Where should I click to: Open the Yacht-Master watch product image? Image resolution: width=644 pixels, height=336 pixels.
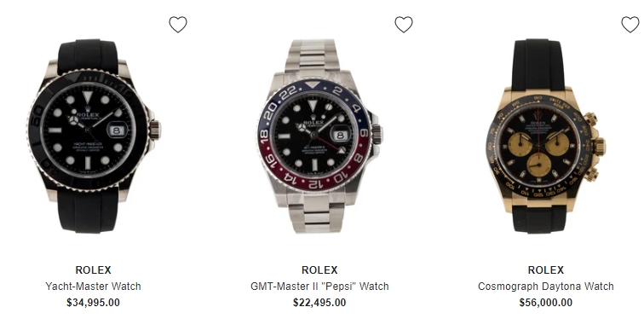coord(94,136)
